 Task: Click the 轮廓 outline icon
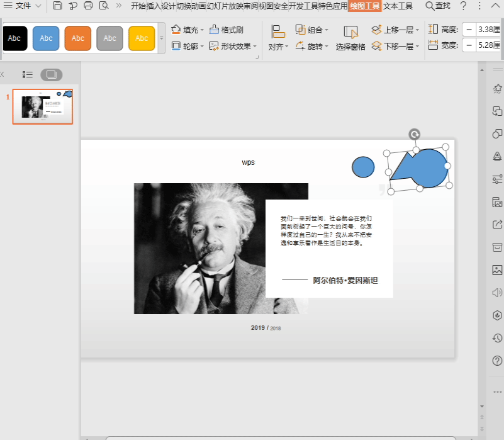pyautogui.click(x=176, y=46)
